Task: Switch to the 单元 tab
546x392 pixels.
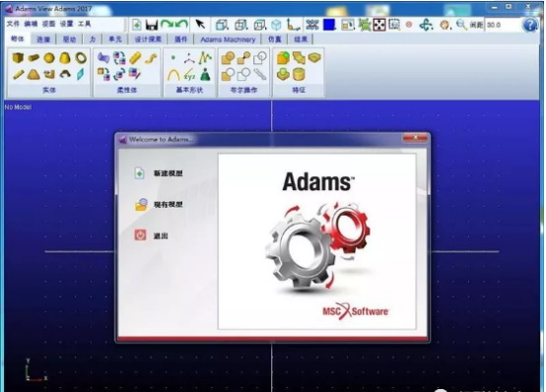Action: tap(115, 39)
